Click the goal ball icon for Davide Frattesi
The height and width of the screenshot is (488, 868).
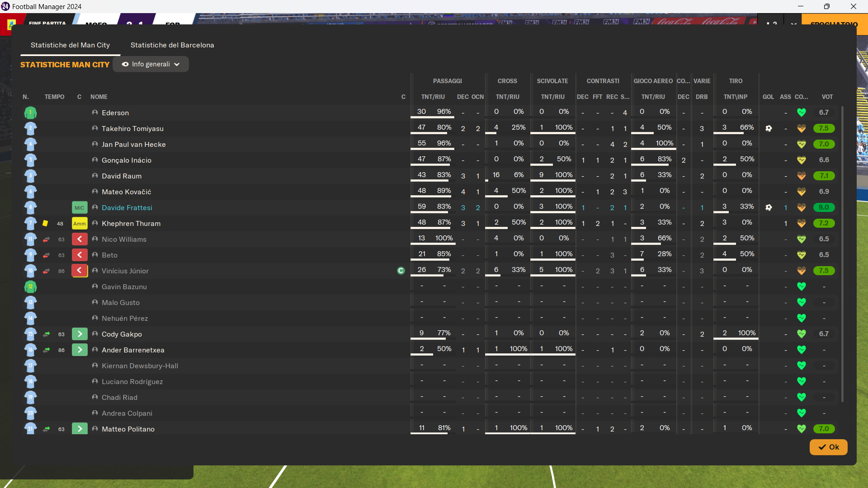(769, 207)
